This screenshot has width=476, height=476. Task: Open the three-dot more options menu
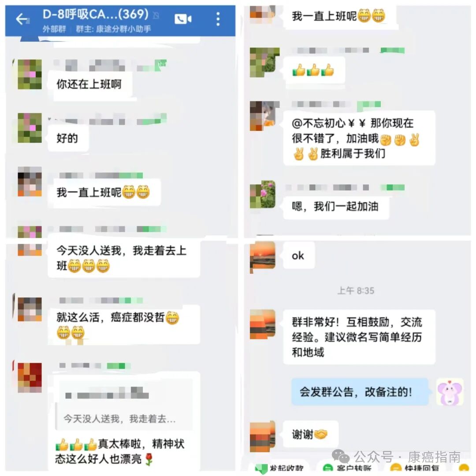tap(218, 19)
